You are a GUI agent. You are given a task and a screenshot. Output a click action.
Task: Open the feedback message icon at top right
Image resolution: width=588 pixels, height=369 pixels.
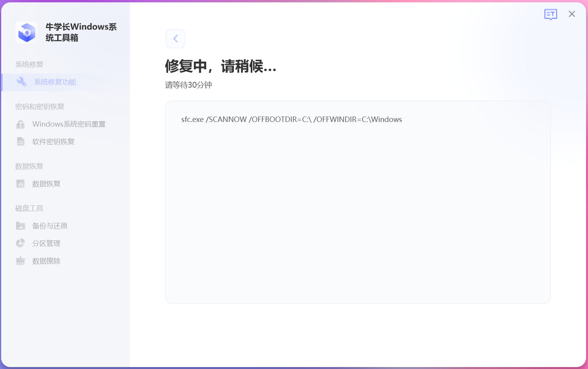[551, 14]
